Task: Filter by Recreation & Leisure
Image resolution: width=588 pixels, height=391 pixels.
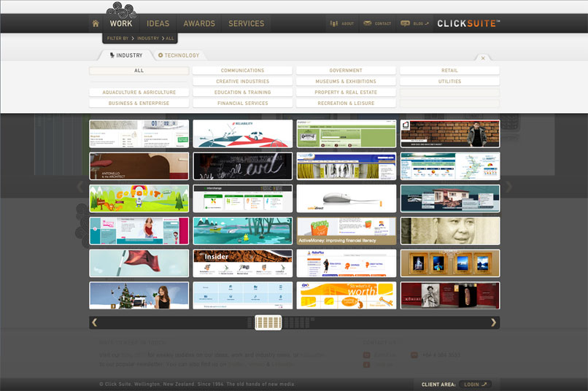Action: click(346, 103)
